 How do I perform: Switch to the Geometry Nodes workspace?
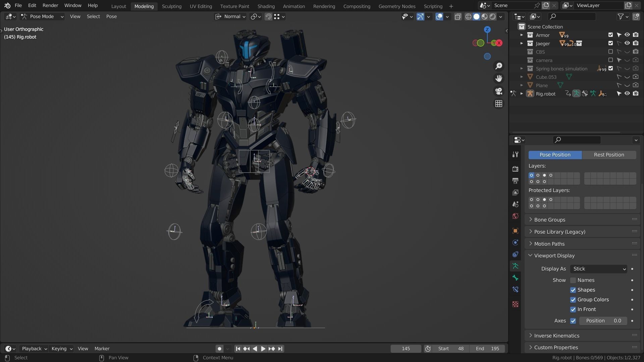click(x=397, y=6)
